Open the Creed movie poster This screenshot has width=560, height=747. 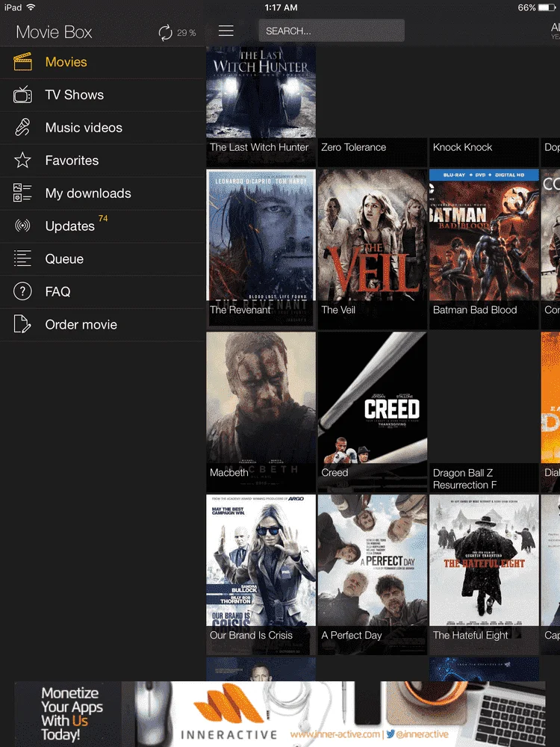373,411
